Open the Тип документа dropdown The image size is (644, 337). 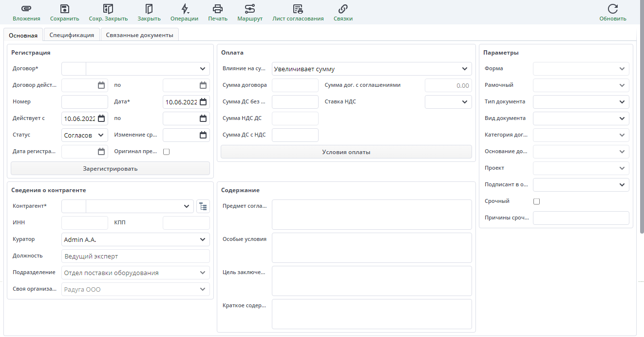tap(622, 102)
